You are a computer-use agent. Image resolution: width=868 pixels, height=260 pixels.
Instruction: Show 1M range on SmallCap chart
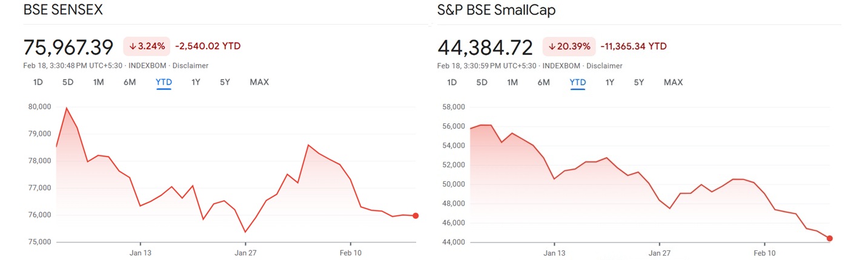point(512,82)
